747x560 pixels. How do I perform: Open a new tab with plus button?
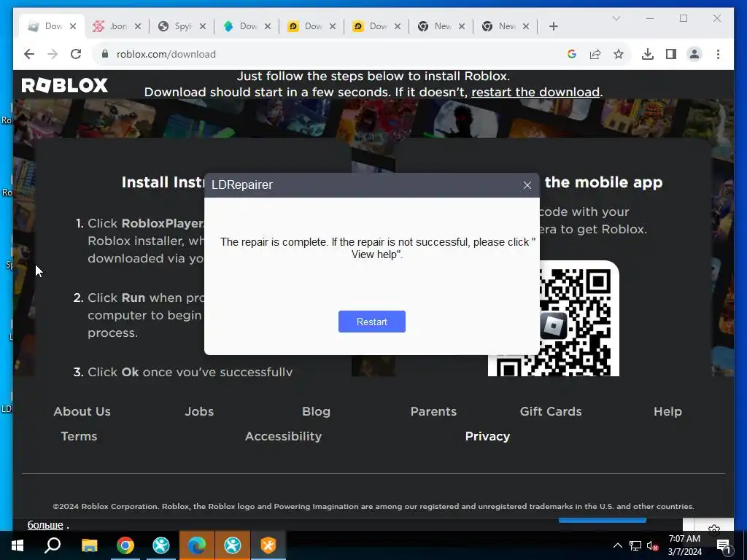tap(553, 26)
